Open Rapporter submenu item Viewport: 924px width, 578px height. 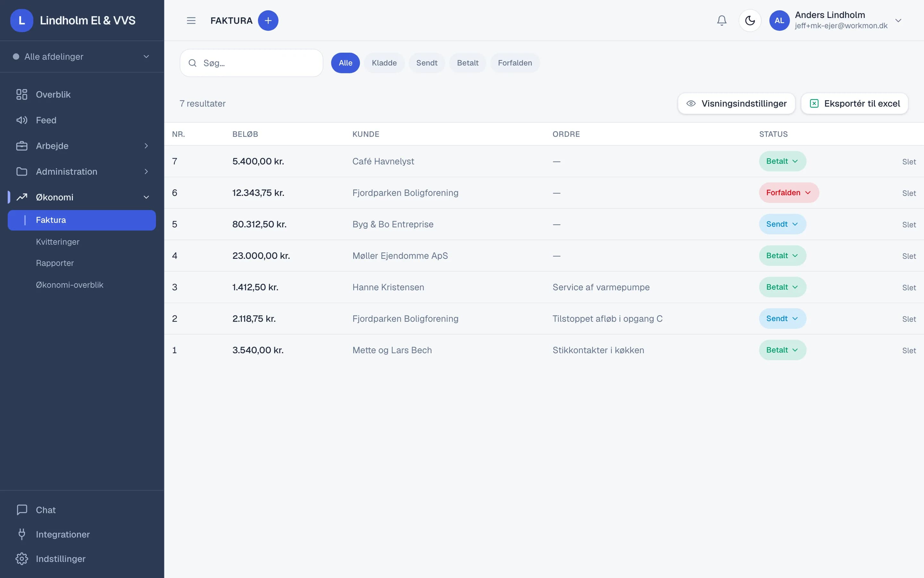click(55, 263)
